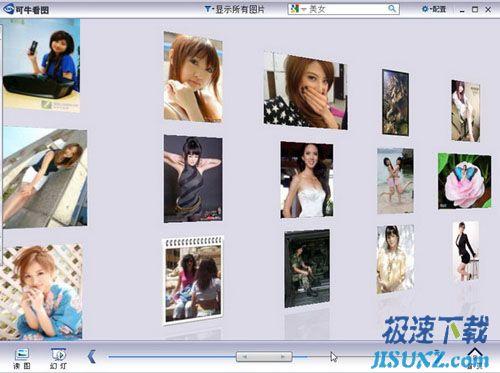Click the 读图 open-image button
This screenshot has width=500, height=373.
22,358
